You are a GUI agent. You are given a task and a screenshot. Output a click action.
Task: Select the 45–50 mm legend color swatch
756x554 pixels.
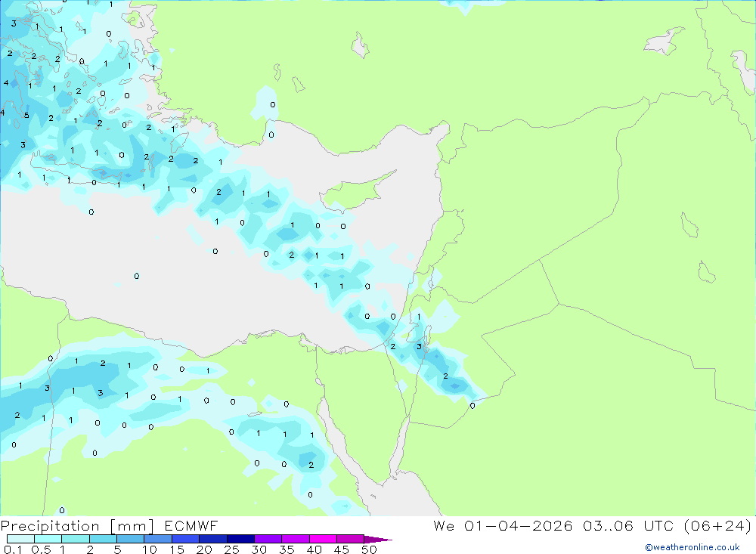click(350, 539)
